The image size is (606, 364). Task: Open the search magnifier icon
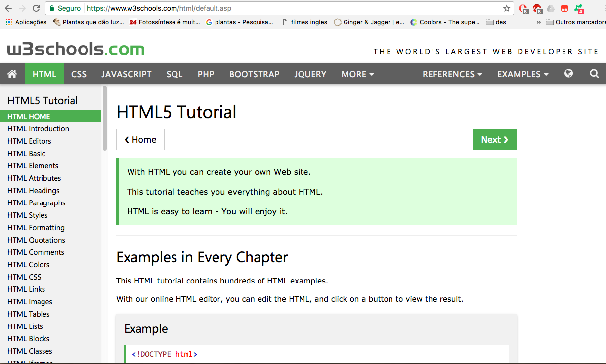pyautogui.click(x=594, y=74)
